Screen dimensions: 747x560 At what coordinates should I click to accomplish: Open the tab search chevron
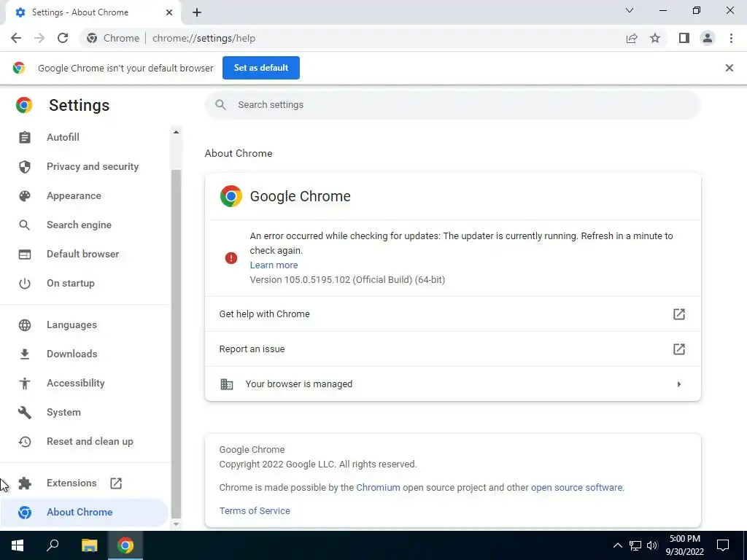click(630, 10)
